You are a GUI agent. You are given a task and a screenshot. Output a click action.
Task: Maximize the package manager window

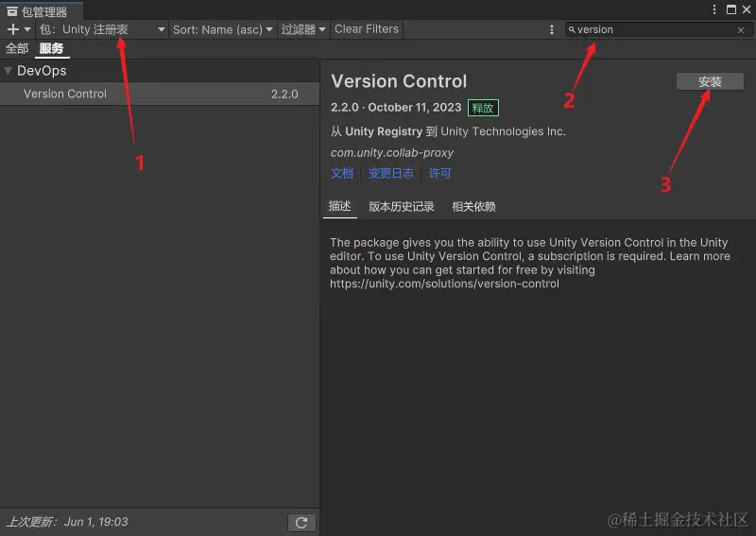(731, 9)
